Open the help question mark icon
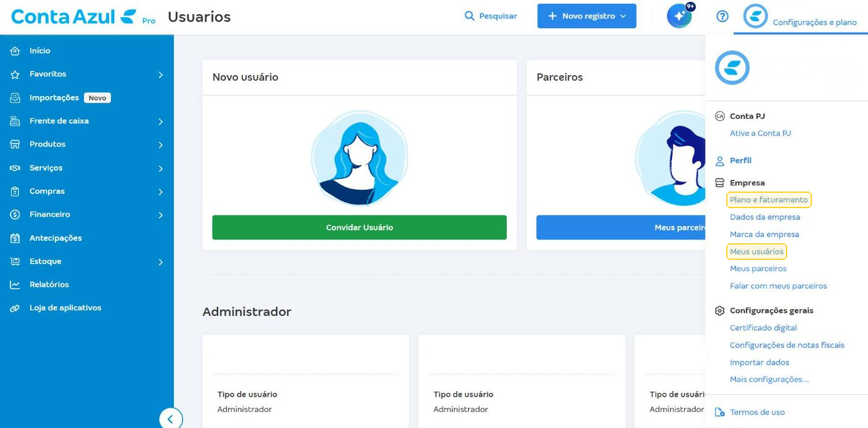Image resolution: width=868 pixels, height=428 pixels. pyautogui.click(x=723, y=16)
